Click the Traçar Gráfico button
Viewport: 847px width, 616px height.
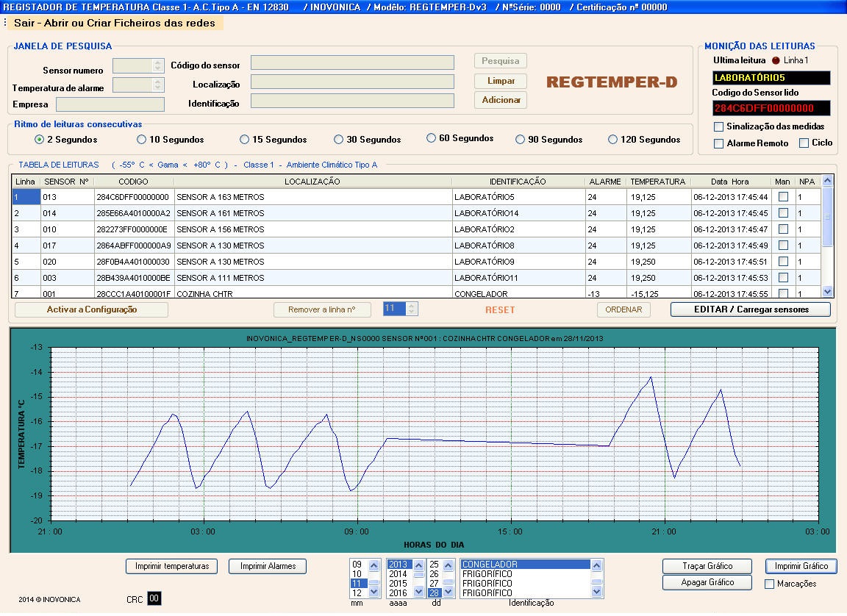707,566
